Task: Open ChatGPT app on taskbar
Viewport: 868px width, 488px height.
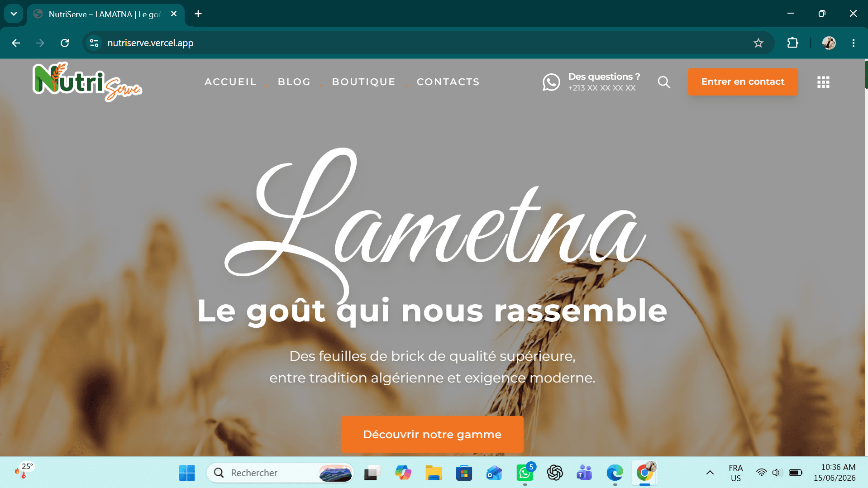Action: click(x=555, y=473)
